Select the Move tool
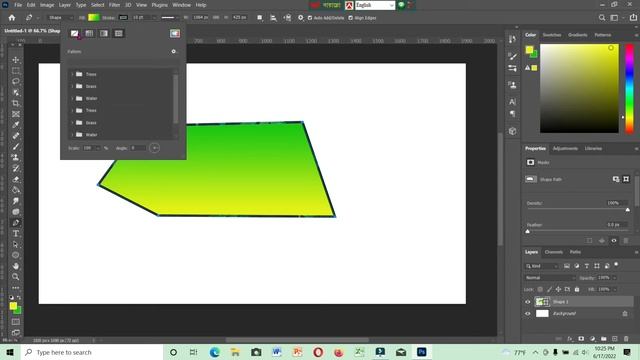 pyautogui.click(x=16, y=60)
